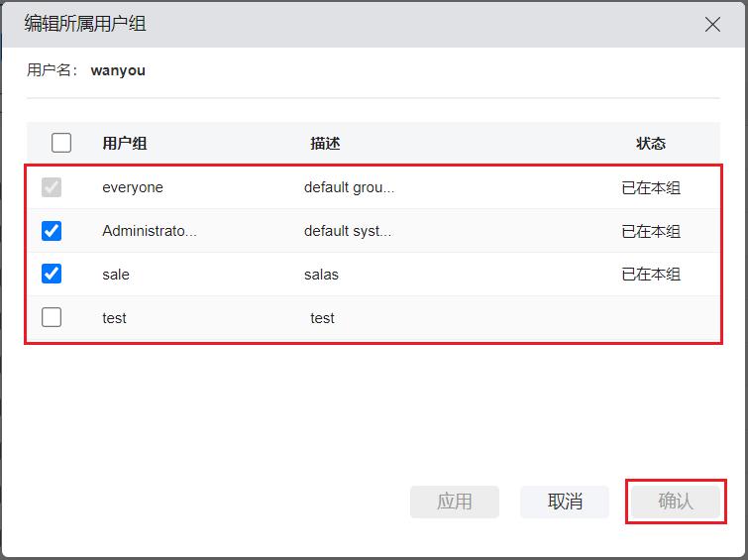Click the salas description cell

(x=321, y=275)
